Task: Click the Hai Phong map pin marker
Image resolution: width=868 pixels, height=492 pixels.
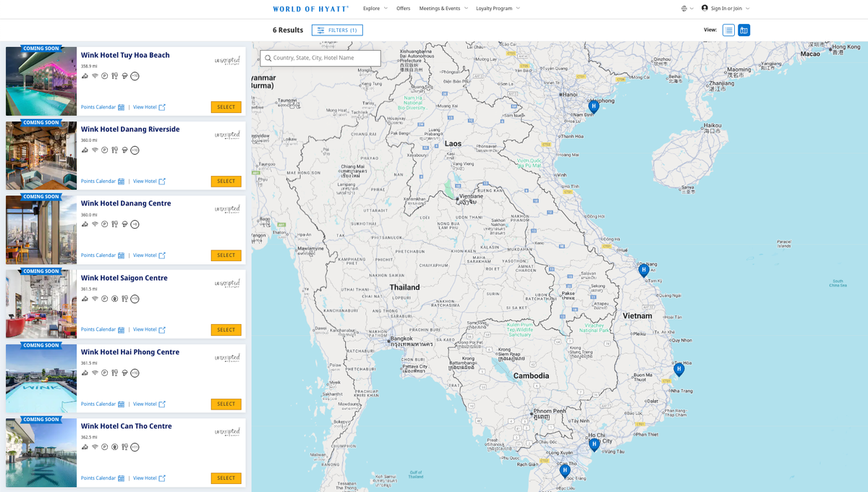Action: click(x=593, y=106)
